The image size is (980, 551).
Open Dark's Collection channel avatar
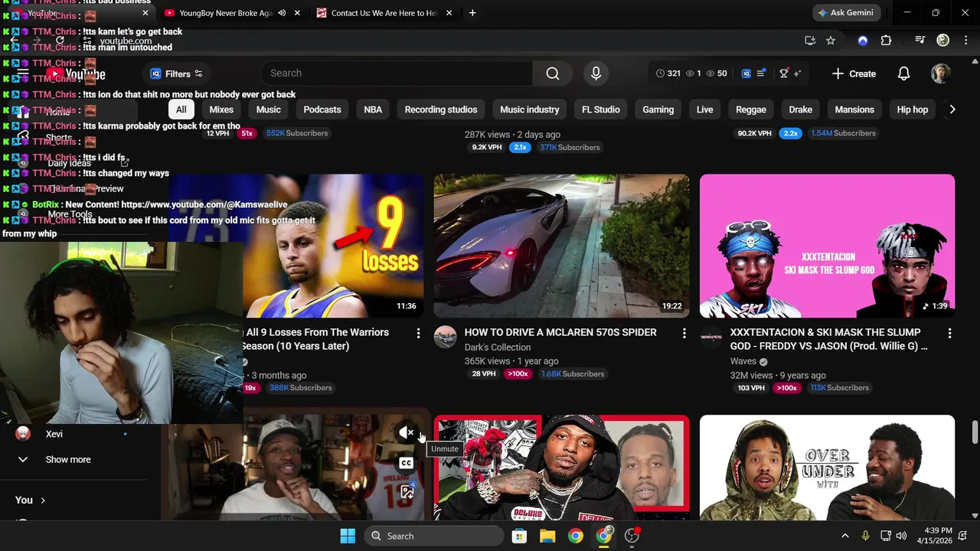[x=445, y=337]
